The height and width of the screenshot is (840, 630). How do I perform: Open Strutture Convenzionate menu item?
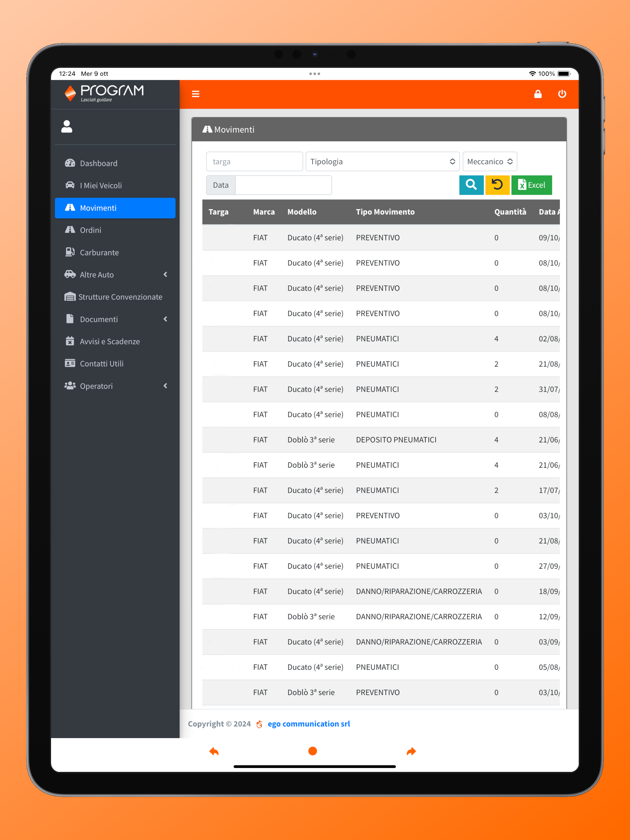coord(115,297)
